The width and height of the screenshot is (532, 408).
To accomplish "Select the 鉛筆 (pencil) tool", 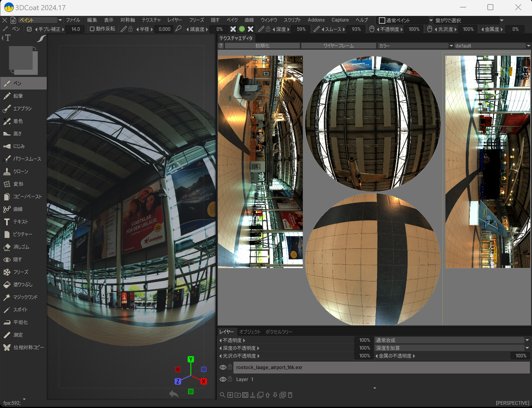I will click(18, 96).
